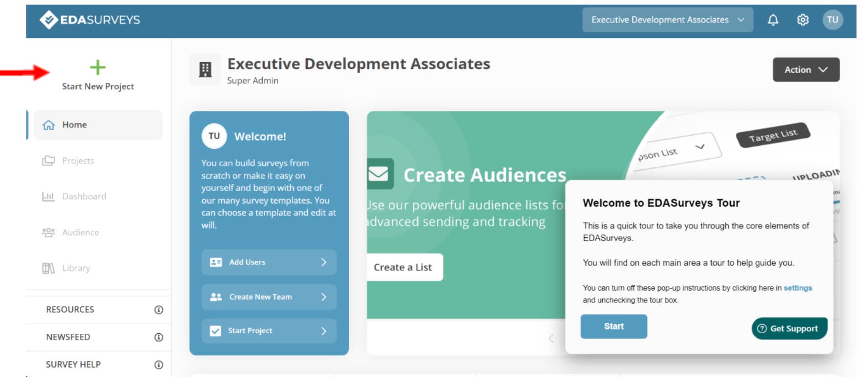Click the organization building icon
Screen dimensions: 868x380
point(205,69)
